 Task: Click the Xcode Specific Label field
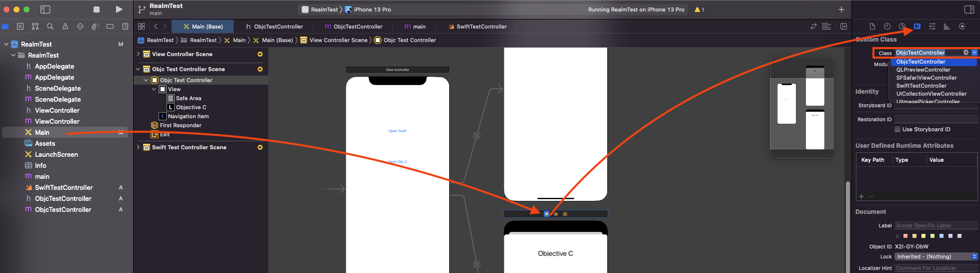[x=936, y=225]
